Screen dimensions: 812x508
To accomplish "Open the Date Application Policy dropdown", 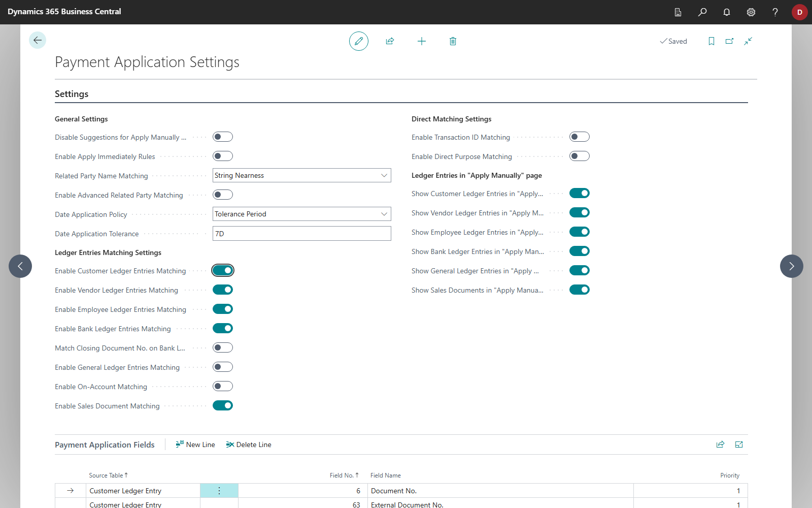I will (302, 214).
